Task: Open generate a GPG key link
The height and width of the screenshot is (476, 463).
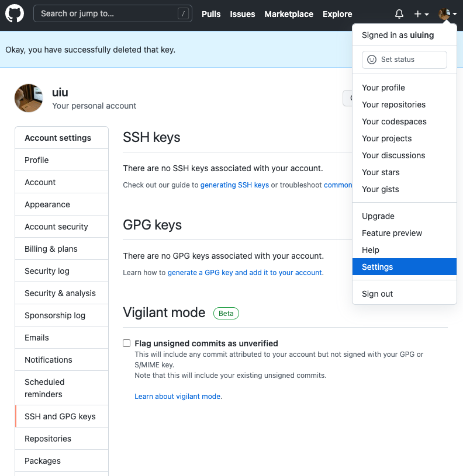Action: (x=244, y=273)
